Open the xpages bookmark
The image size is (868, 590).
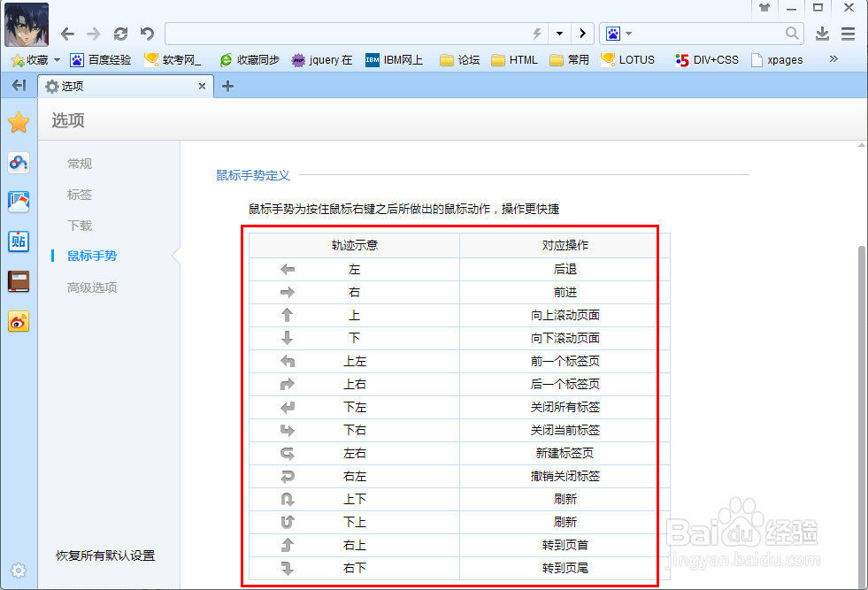[x=777, y=60]
